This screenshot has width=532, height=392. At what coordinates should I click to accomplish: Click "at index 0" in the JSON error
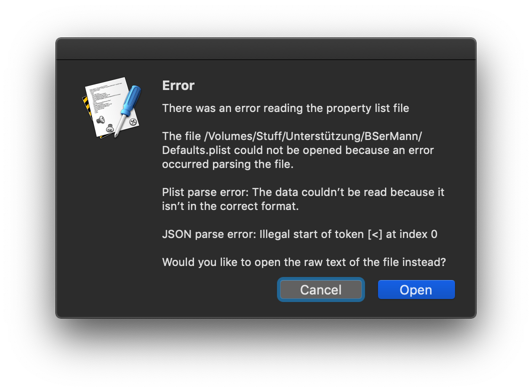[x=410, y=234]
